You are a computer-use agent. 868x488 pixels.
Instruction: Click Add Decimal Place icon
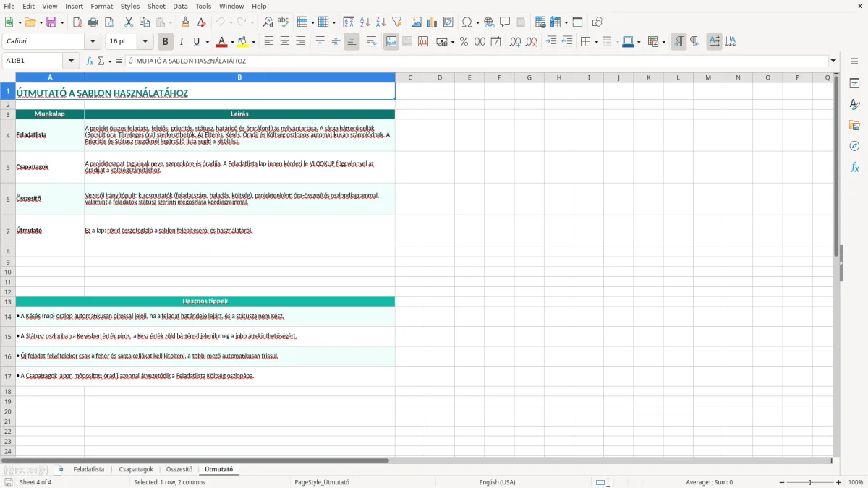(516, 42)
